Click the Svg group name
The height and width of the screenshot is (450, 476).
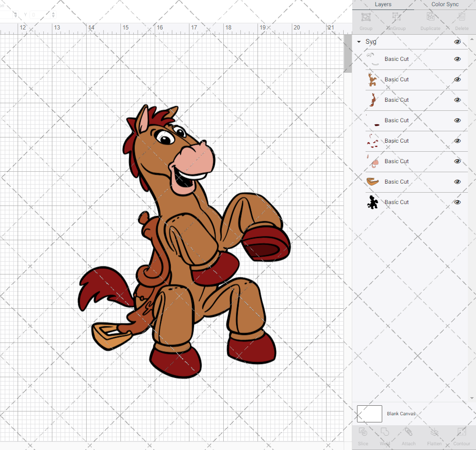coord(371,42)
